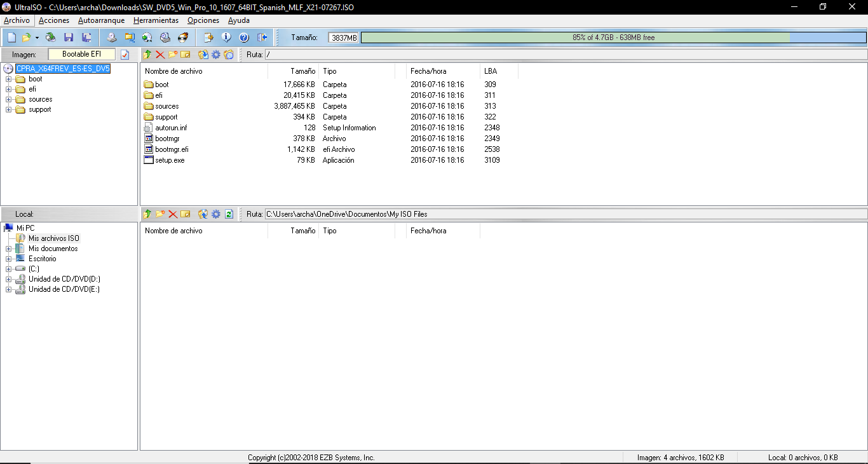
Task: Click the folder-globe icon in Imagen toolbar
Action: coord(229,55)
